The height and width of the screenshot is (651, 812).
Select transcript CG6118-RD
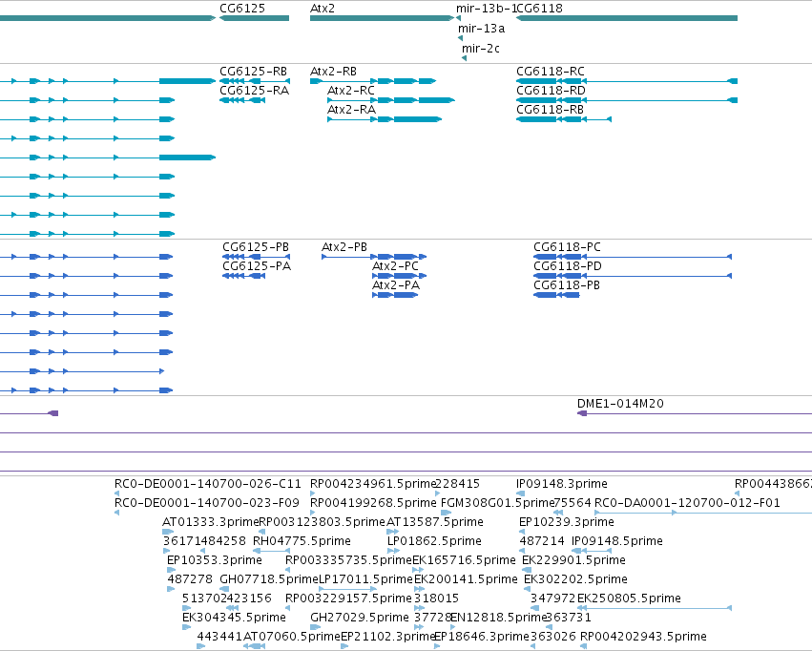(627, 100)
